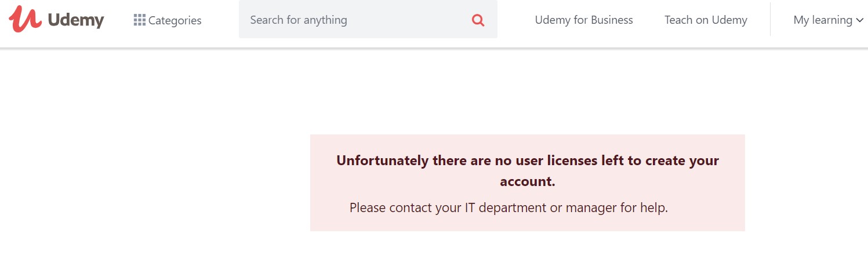Open the Categories menu label
Image resolution: width=868 pixels, height=277 pixels.
(175, 21)
